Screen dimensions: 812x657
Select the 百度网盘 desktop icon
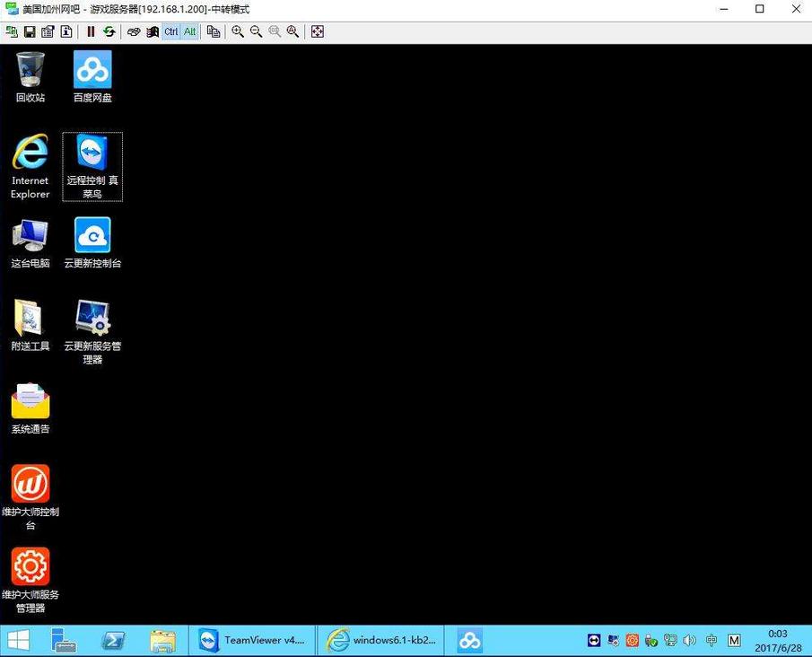click(x=92, y=77)
